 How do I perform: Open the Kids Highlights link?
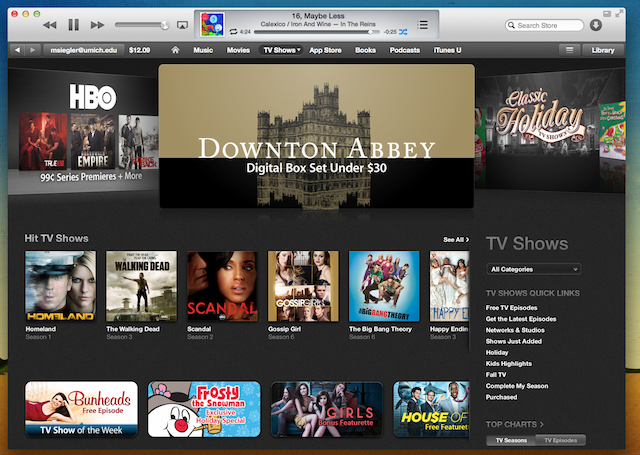[x=509, y=364]
